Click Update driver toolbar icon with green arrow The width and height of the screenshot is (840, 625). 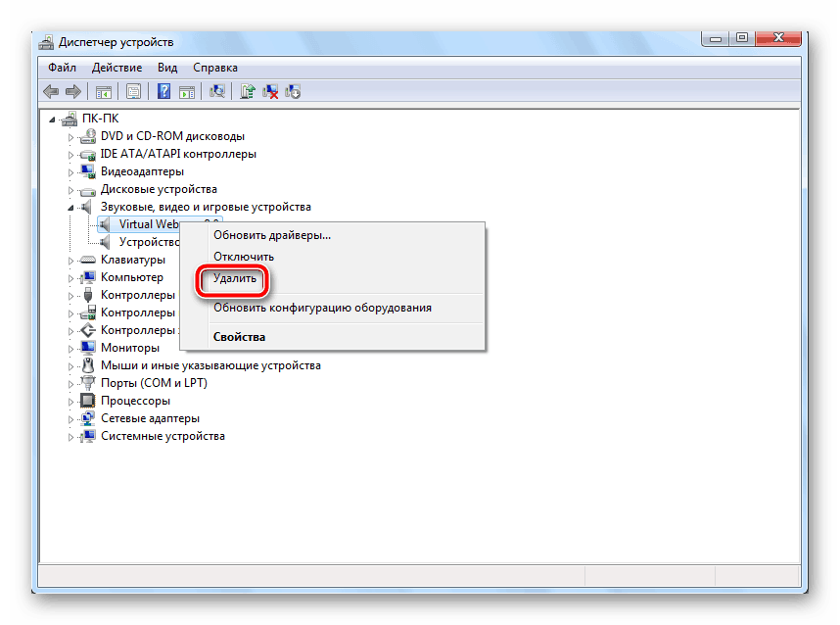(248, 92)
